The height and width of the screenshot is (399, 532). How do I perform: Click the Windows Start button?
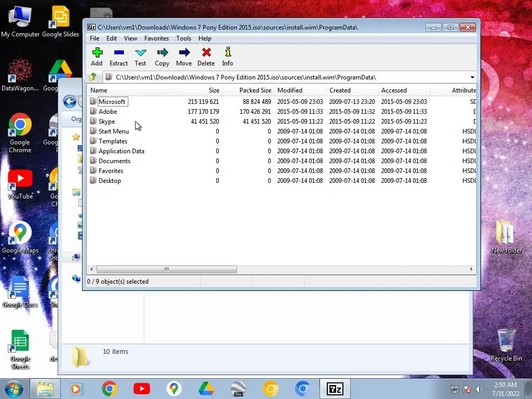tap(14, 389)
